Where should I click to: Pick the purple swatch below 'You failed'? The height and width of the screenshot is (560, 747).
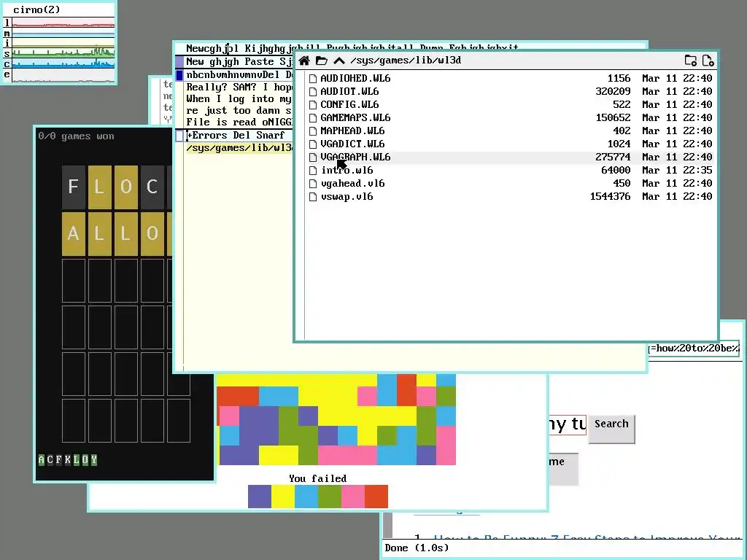[x=260, y=497]
